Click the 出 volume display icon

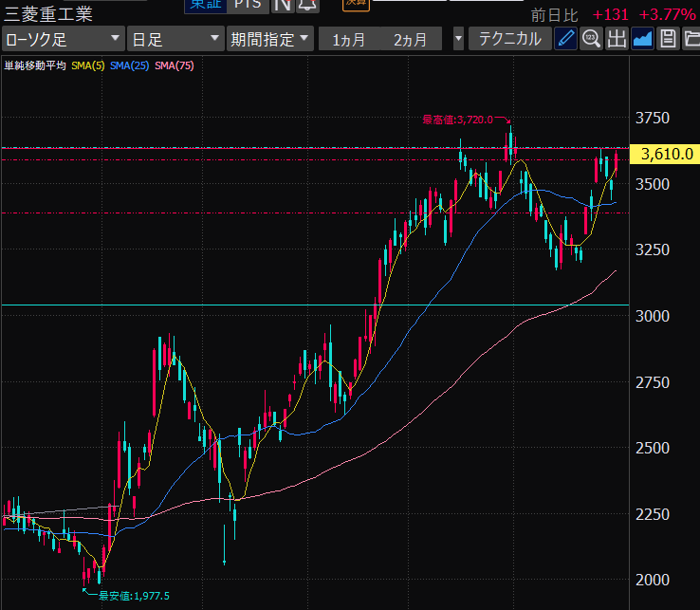(617, 39)
